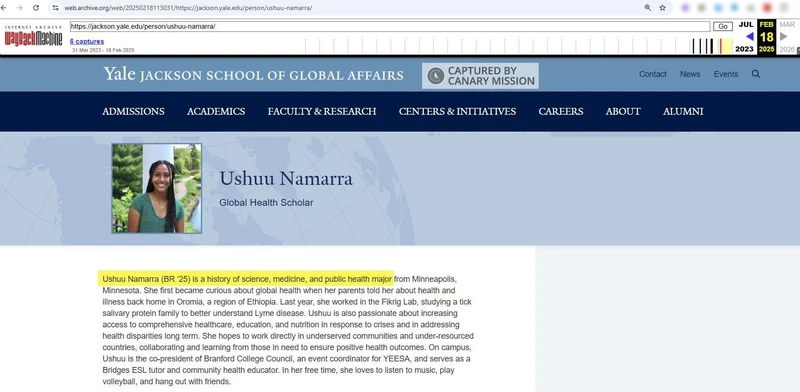The image size is (800, 392).
Task: Open the About menu
Action: 623,111
